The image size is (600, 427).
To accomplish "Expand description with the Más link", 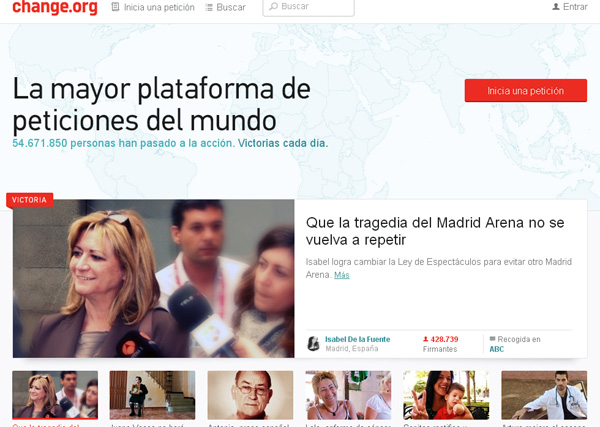I will 342,275.
